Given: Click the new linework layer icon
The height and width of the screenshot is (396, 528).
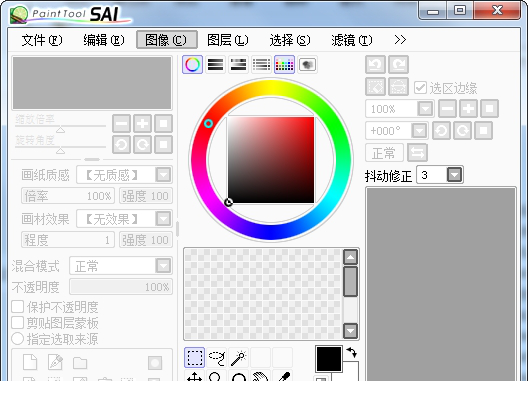Looking at the screenshot, I should point(55,362).
